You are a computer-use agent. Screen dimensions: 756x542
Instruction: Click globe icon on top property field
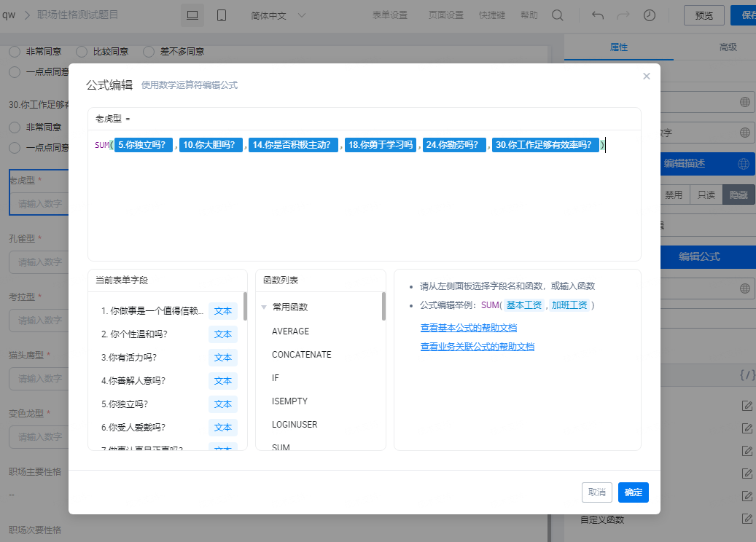pyautogui.click(x=745, y=102)
